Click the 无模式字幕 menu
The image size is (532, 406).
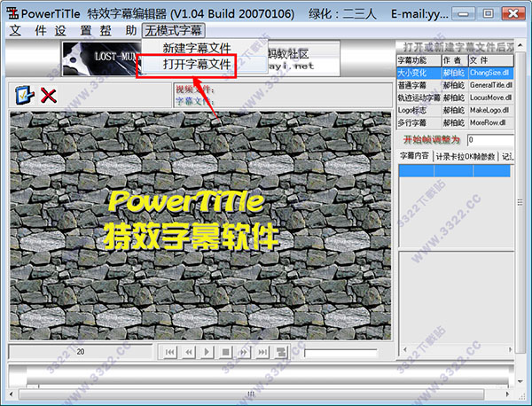(x=174, y=31)
